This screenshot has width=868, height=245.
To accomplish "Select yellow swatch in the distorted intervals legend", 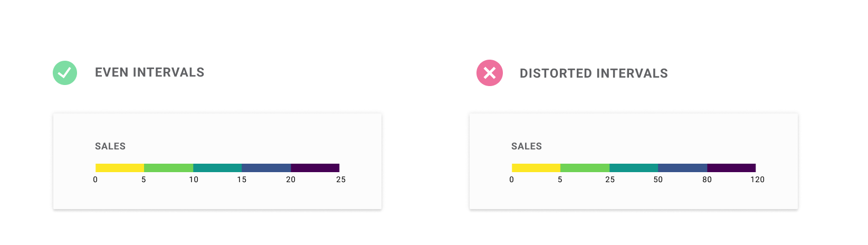I will (x=536, y=168).
